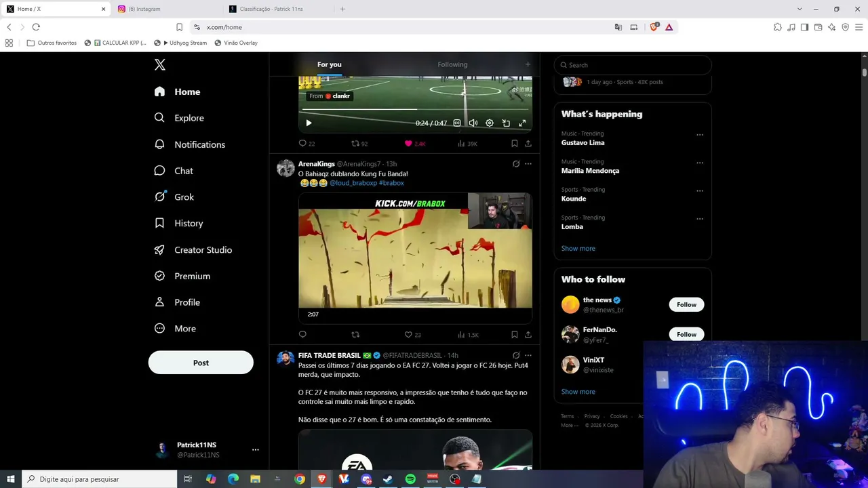The width and height of the screenshot is (868, 488).
Task: Click the X search field
Action: point(633,65)
